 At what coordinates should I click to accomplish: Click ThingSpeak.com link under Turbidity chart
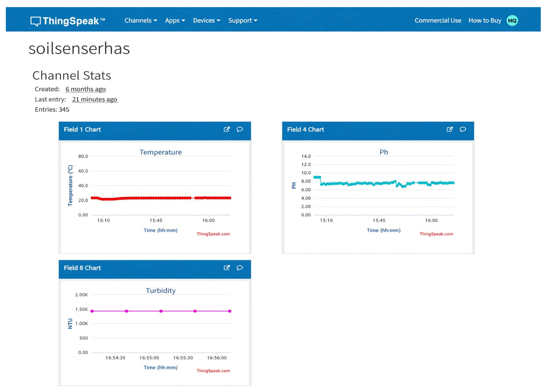click(x=213, y=371)
